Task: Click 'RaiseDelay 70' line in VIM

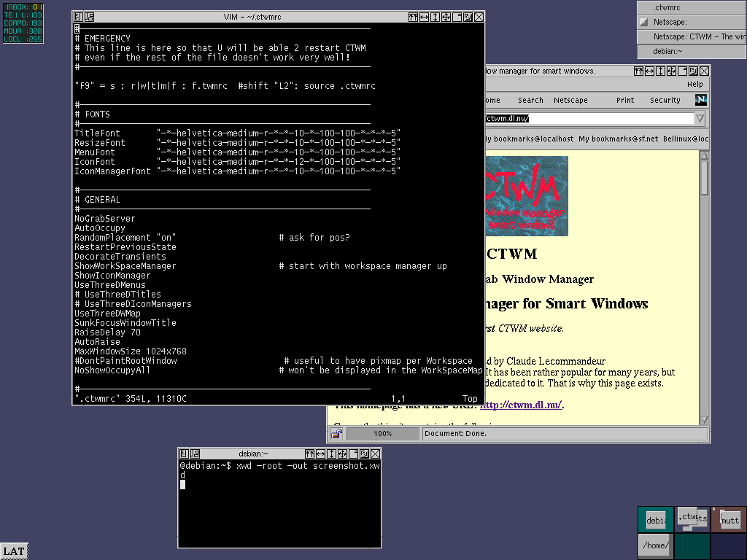Action: click(x=108, y=332)
